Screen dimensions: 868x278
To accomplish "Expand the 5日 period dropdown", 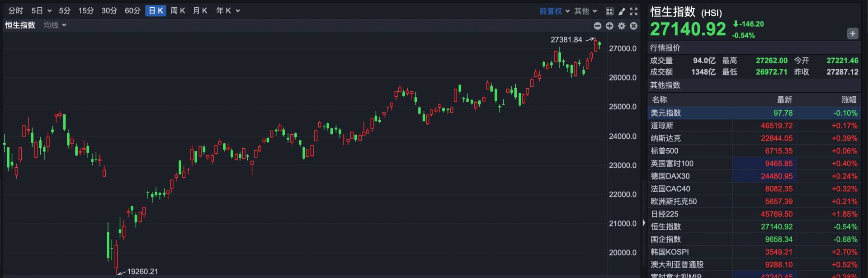I will coord(41,11).
